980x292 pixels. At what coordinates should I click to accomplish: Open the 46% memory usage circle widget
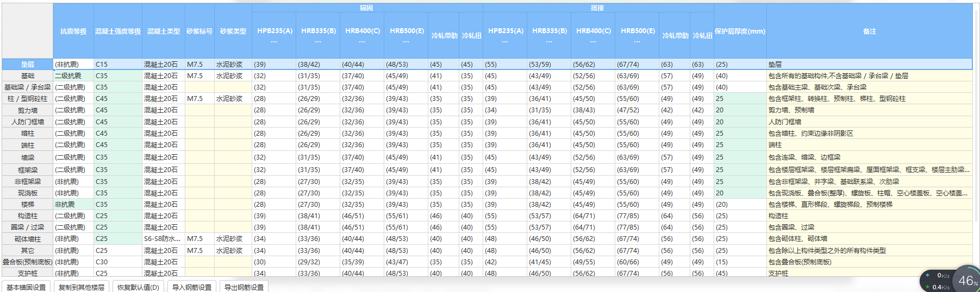(967, 280)
